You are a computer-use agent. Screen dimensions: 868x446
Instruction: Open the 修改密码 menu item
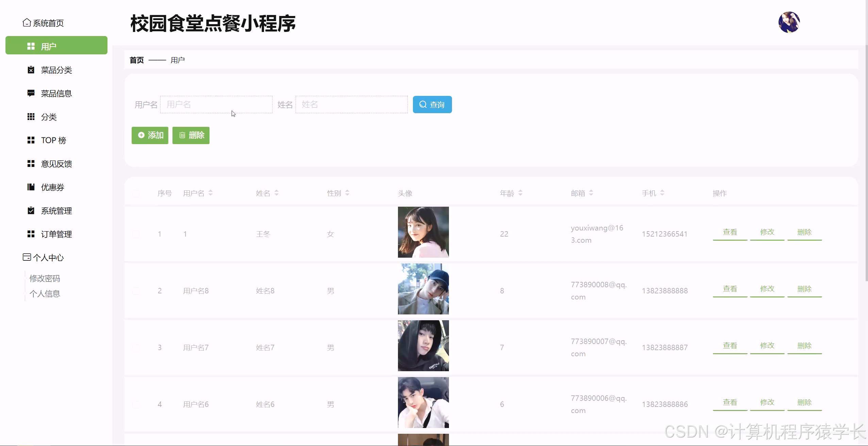pyautogui.click(x=45, y=278)
